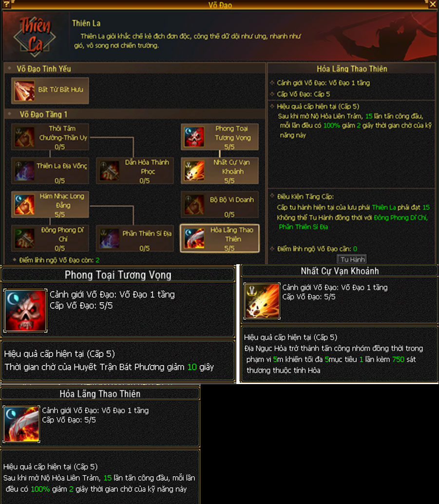439x504 pixels.
Task: Click the Thôi Tâm Chưởng-Thần Uy skill icon
Action: 24,137
